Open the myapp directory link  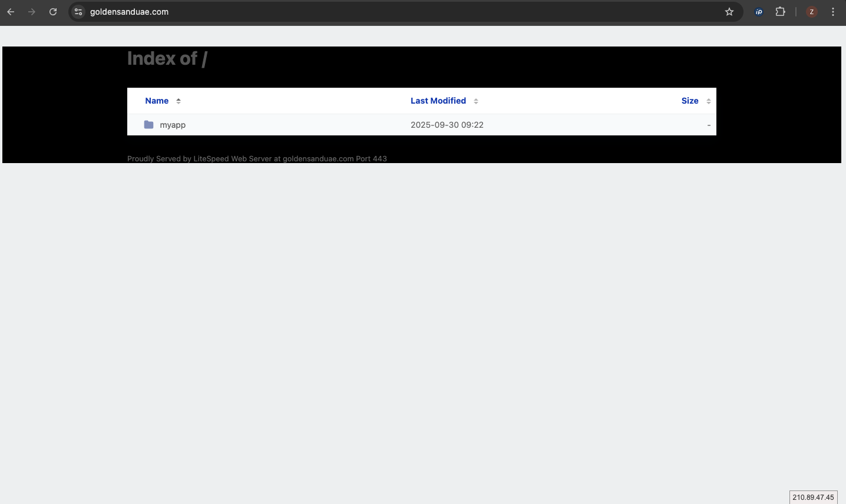[x=173, y=125]
